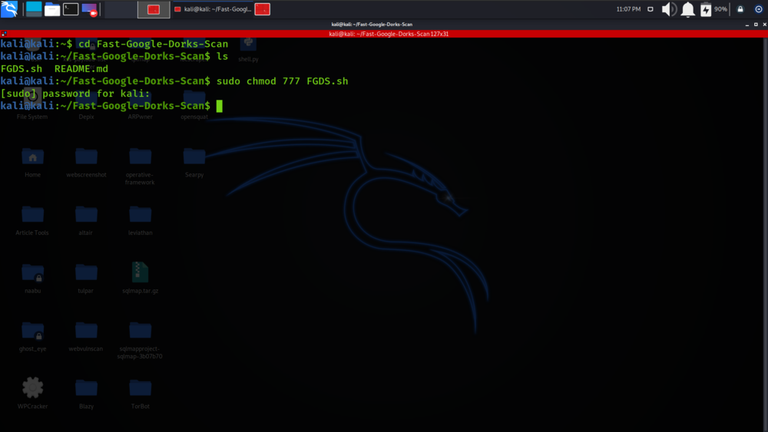
Task: Launch terminal emulator from the panel
Action: tap(71, 9)
